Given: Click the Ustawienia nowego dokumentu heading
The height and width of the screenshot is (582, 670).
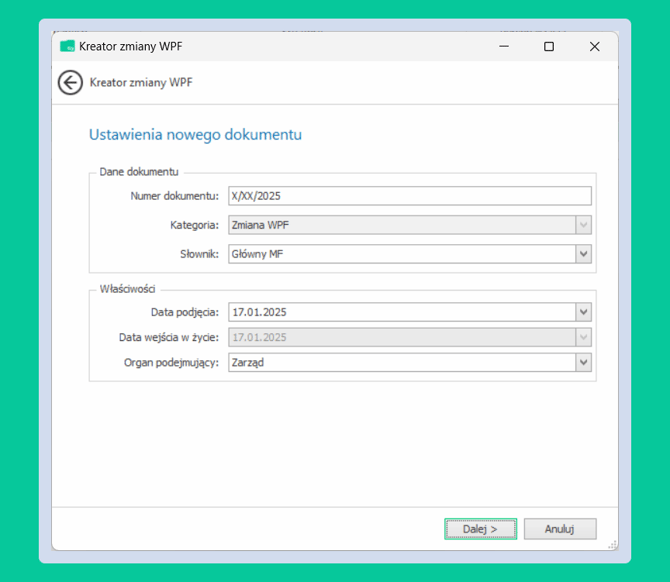Looking at the screenshot, I should click(195, 135).
